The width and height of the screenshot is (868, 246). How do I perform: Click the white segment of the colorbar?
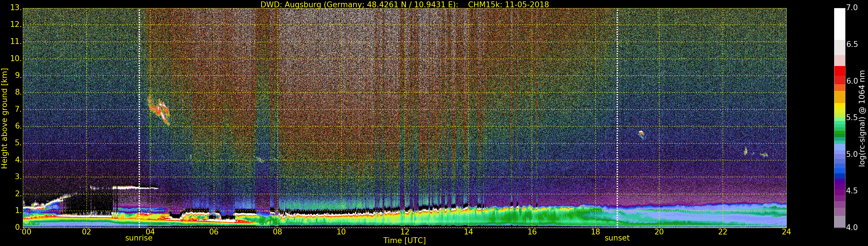click(839, 24)
